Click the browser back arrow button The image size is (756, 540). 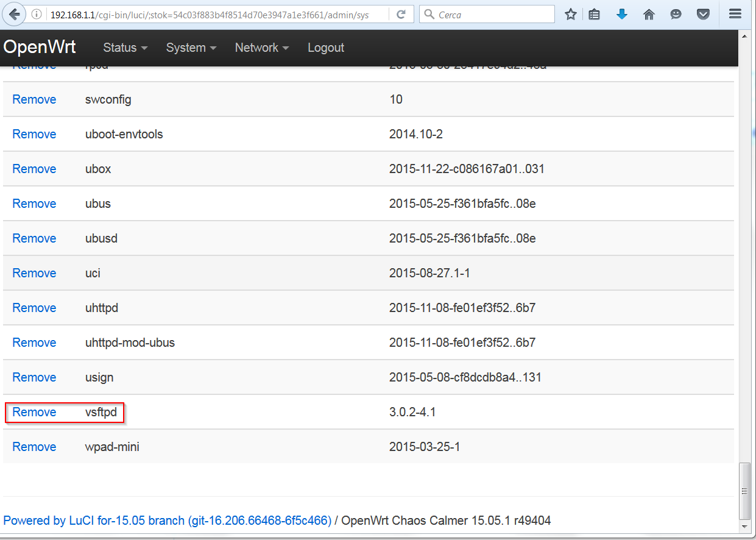[15, 14]
